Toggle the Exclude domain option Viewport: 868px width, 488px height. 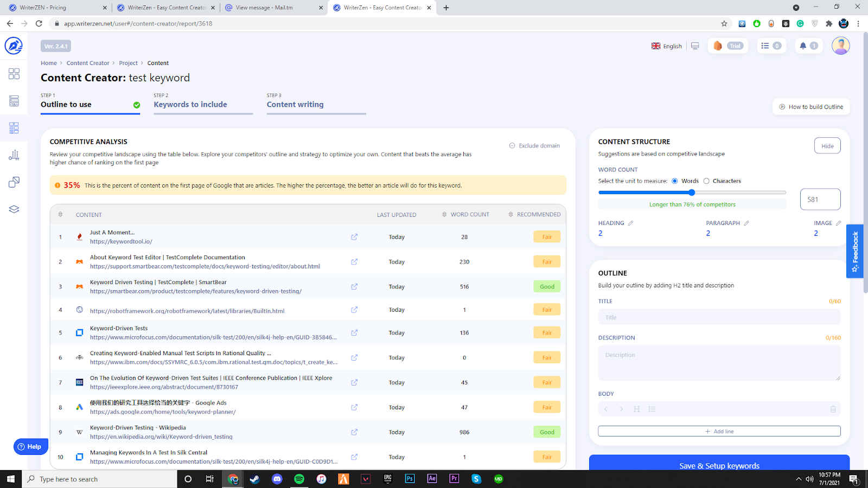tap(534, 145)
